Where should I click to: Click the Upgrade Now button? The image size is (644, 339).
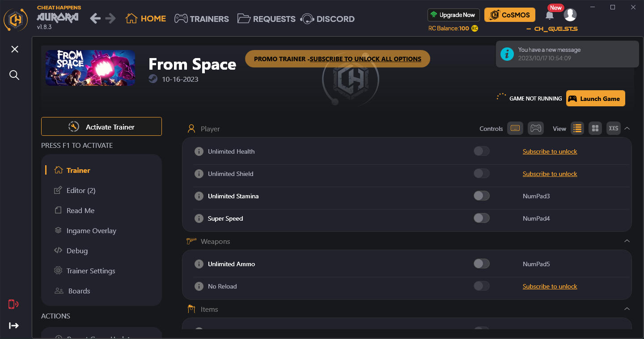pyautogui.click(x=453, y=15)
